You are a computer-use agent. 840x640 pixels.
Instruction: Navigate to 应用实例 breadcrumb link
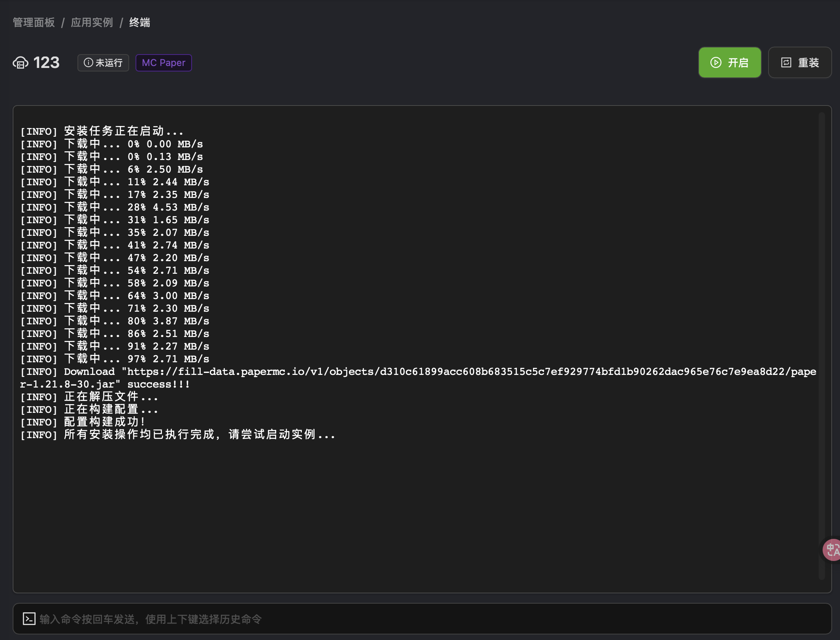coord(92,23)
